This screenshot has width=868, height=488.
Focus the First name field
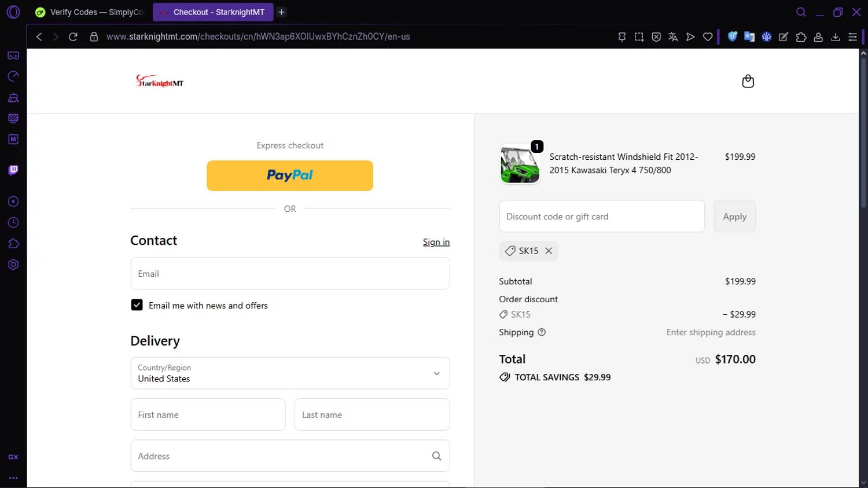(x=208, y=414)
